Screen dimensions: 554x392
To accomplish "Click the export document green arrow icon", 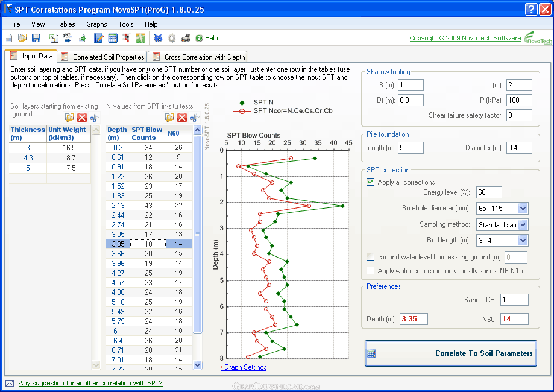I will [81, 38].
